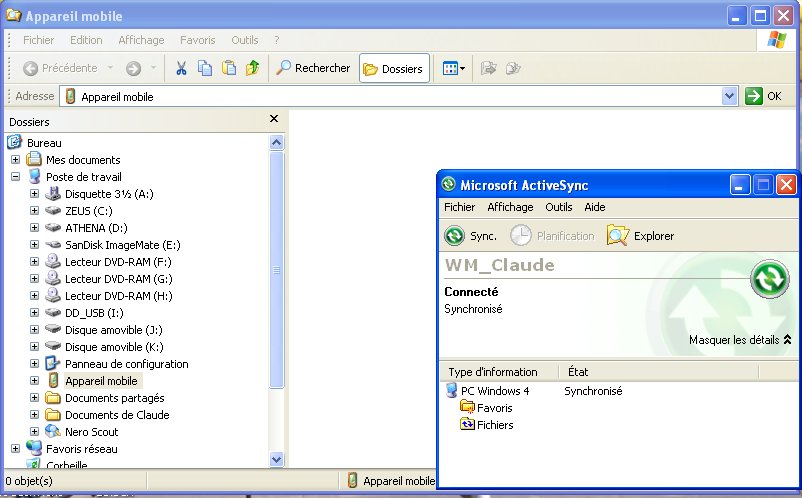
Task: Select Bureau in the folder tree
Action: [44, 143]
